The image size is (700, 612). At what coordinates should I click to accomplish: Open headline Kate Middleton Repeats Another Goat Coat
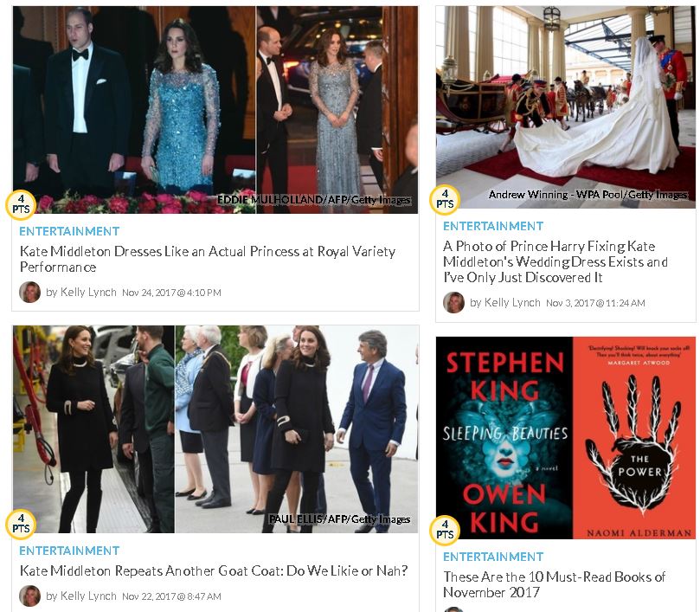(214, 571)
